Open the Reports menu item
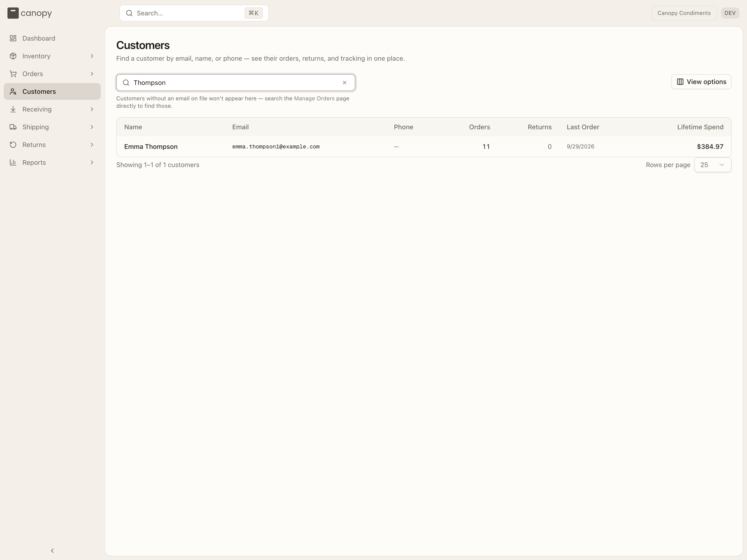The image size is (747, 560). coord(52,162)
